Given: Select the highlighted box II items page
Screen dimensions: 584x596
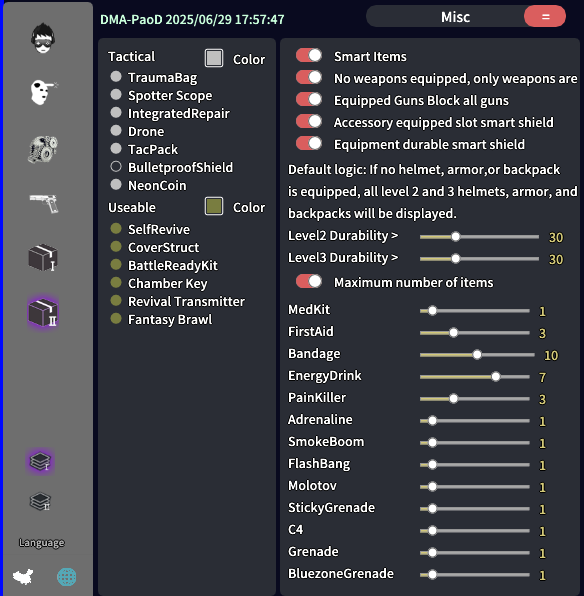Looking at the screenshot, I should (43, 312).
